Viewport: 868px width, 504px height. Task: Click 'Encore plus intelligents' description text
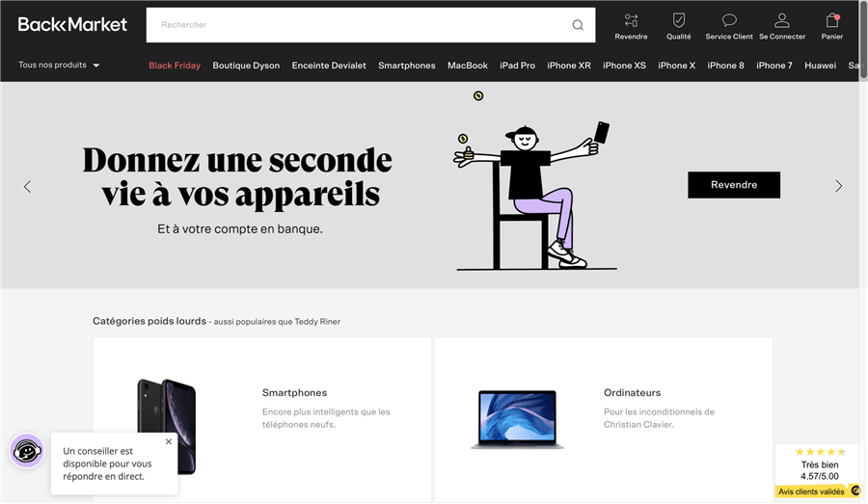[326, 418]
